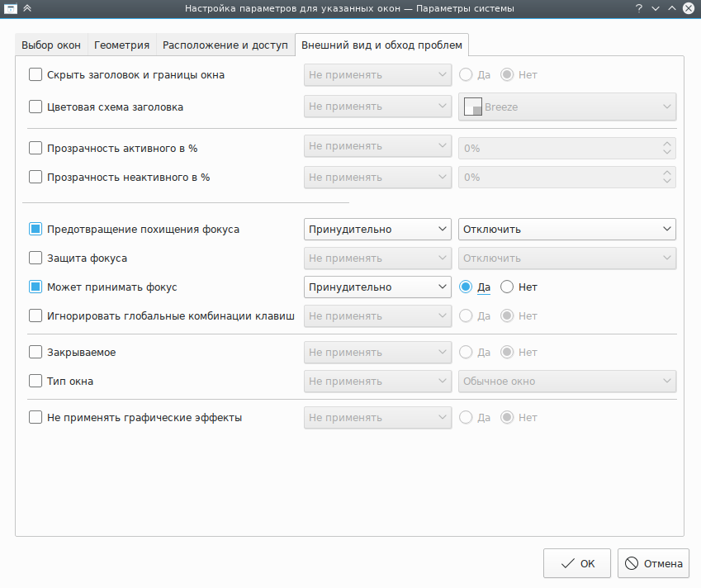
Task: Switch to the Геометрия tab
Action: (x=121, y=45)
